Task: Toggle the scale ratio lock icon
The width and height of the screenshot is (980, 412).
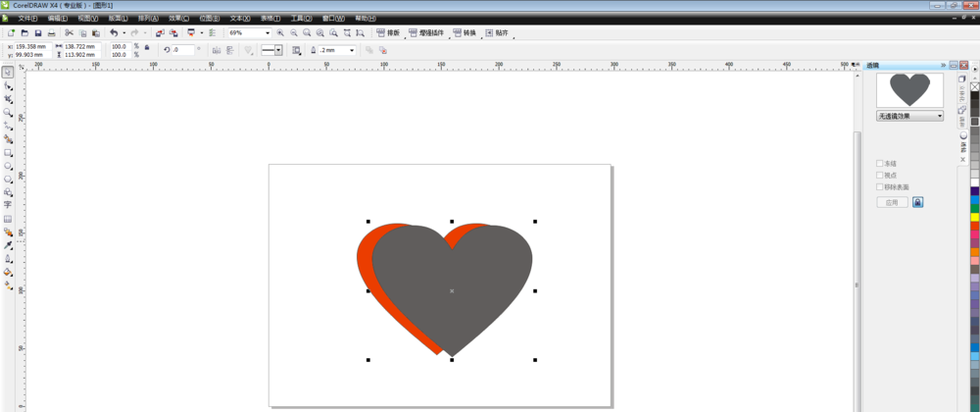Action: [147, 47]
